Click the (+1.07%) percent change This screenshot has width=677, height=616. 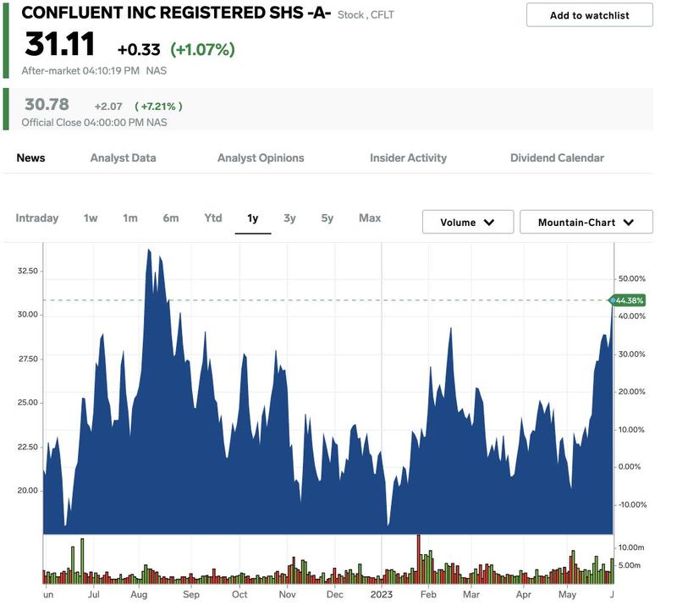point(202,50)
